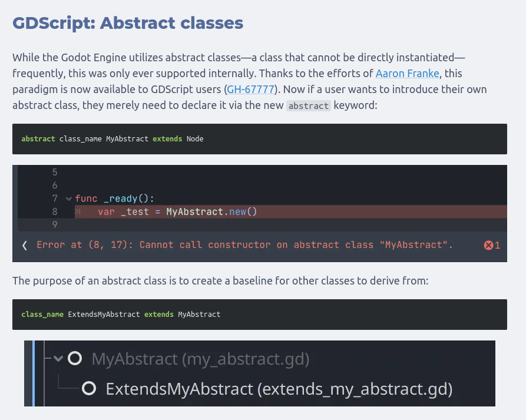Open the GH-67777 pull request link
The width and height of the screenshot is (526, 420).
tap(250, 90)
